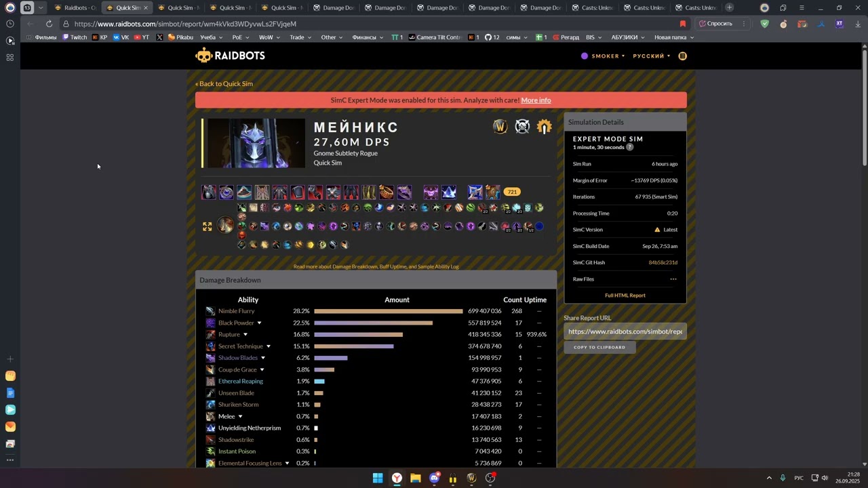Expand the Coup de Grace breakdown
The image size is (868, 488).
point(262,370)
